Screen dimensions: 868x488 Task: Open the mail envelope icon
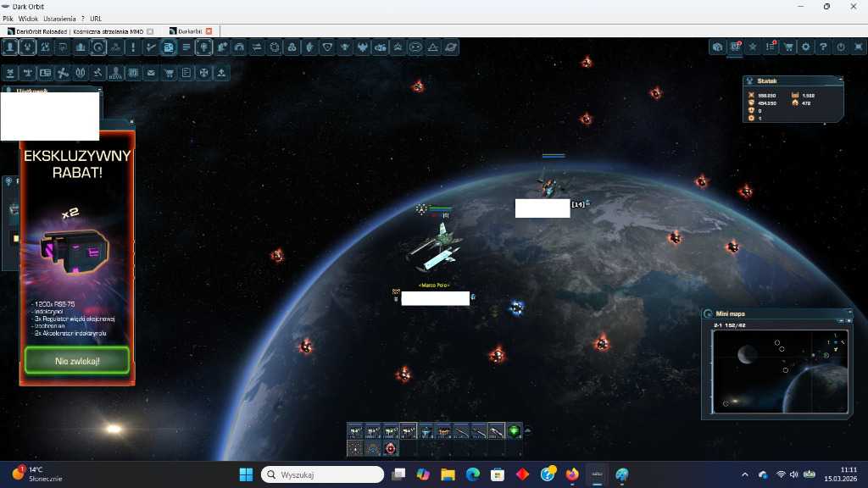(151, 73)
